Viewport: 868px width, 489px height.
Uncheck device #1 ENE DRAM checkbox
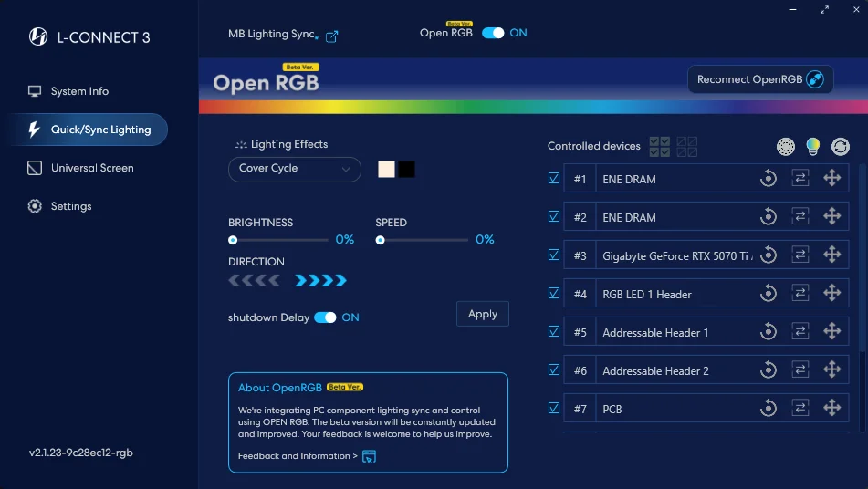(554, 178)
